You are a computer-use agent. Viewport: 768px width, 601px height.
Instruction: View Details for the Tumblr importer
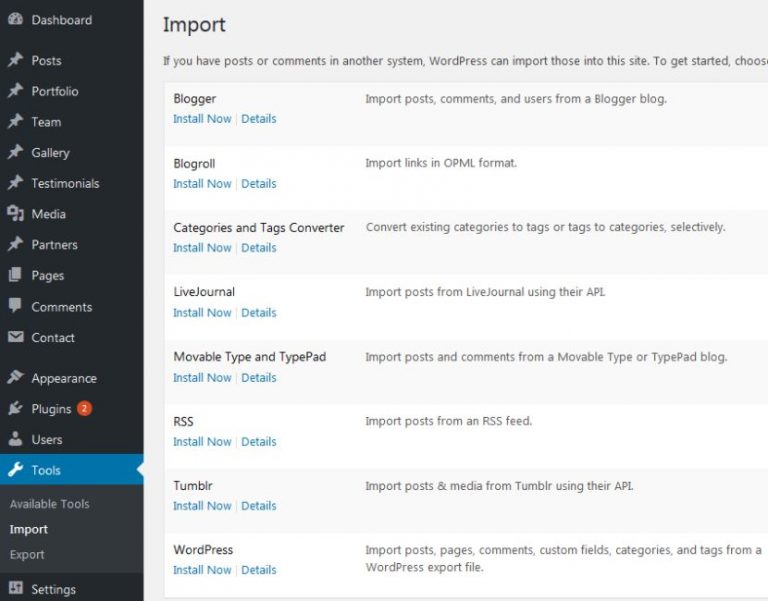click(259, 505)
